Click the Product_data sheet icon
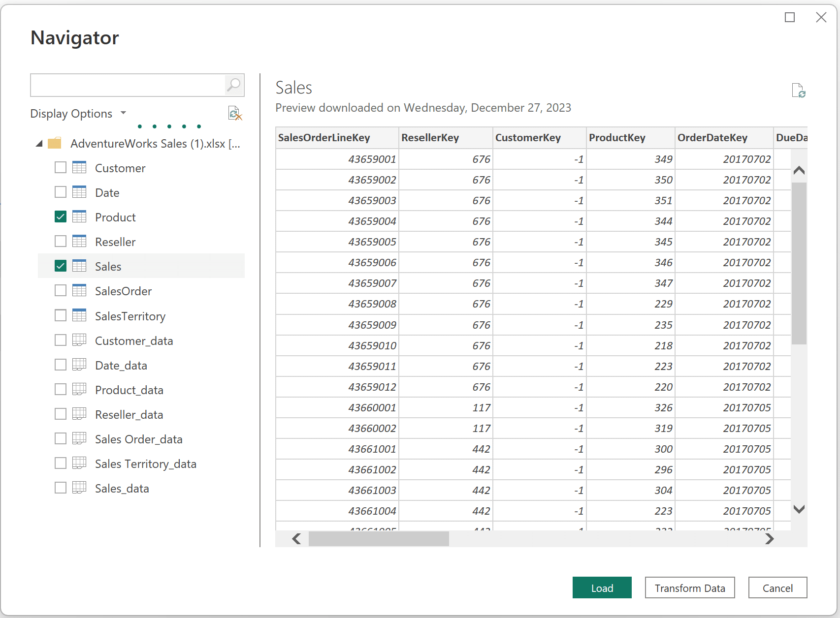 pyautogui.click(x=79, y=389)
